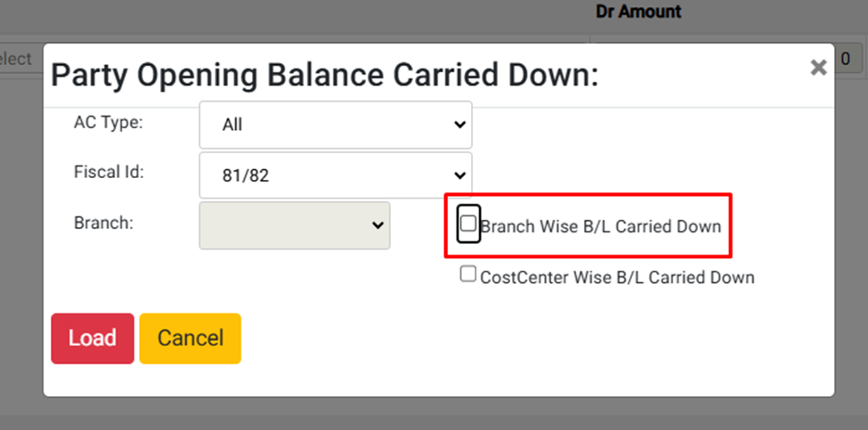The image size is (868, 430).
Task: Select the "All" value in AC Type
Action: [x=233, y=126]
